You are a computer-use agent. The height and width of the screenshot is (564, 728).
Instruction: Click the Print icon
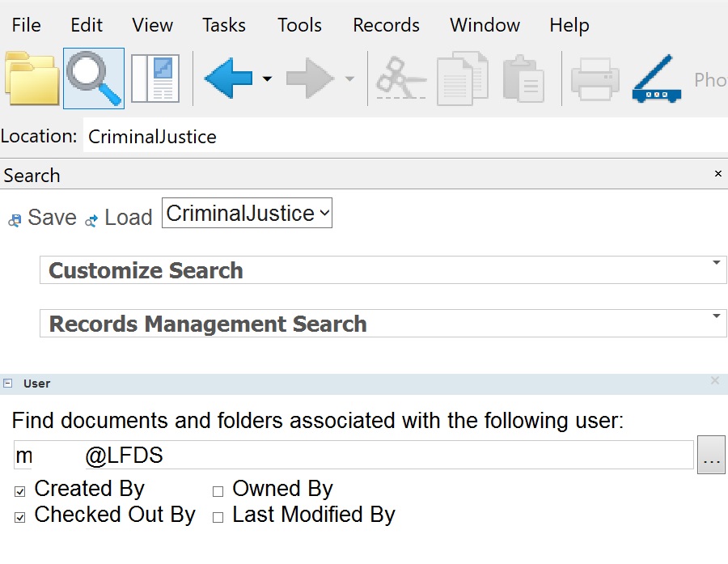(x=595, y=78)
